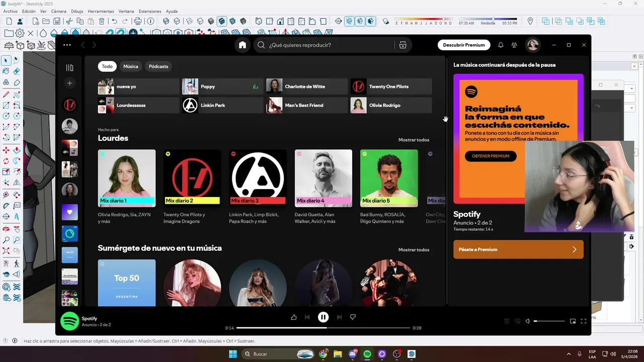
Task: Open the Top 50 Argentina playlist
Action: point(127,283)
